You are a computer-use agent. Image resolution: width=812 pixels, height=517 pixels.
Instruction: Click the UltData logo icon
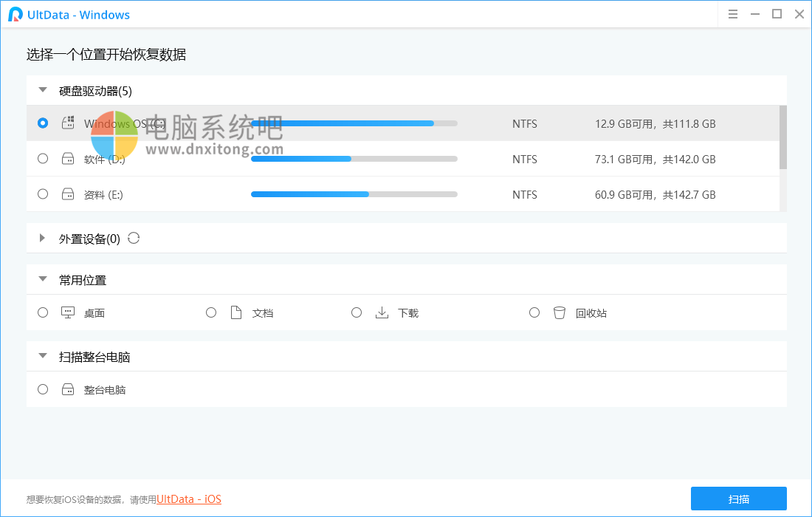(16, 15)
